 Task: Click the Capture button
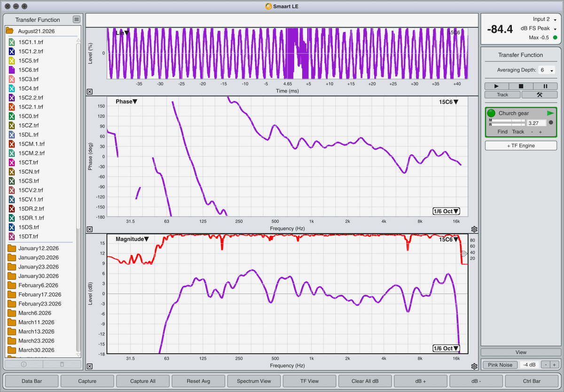coord(87,381)
